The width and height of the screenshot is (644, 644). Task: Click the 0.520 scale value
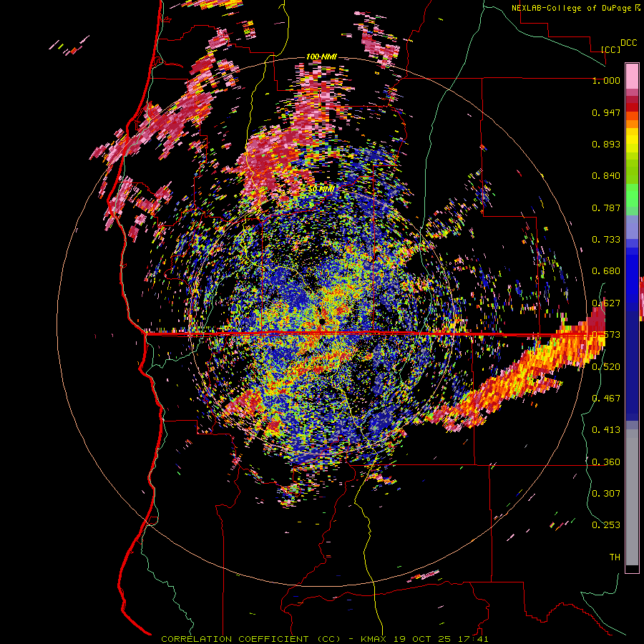click(x=606, y=367)
